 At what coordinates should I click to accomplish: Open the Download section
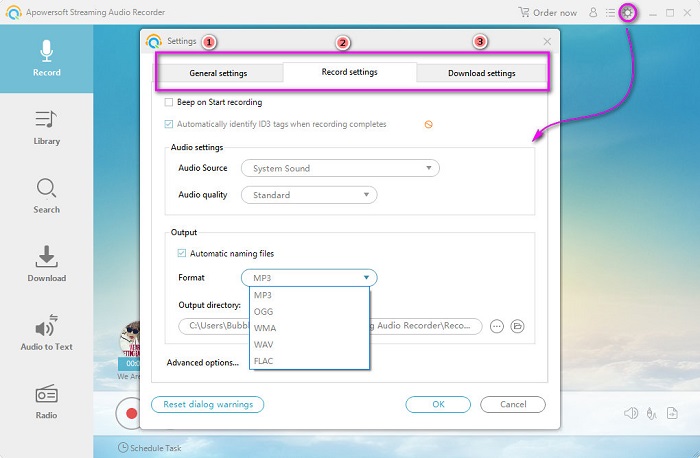point(46,264)
